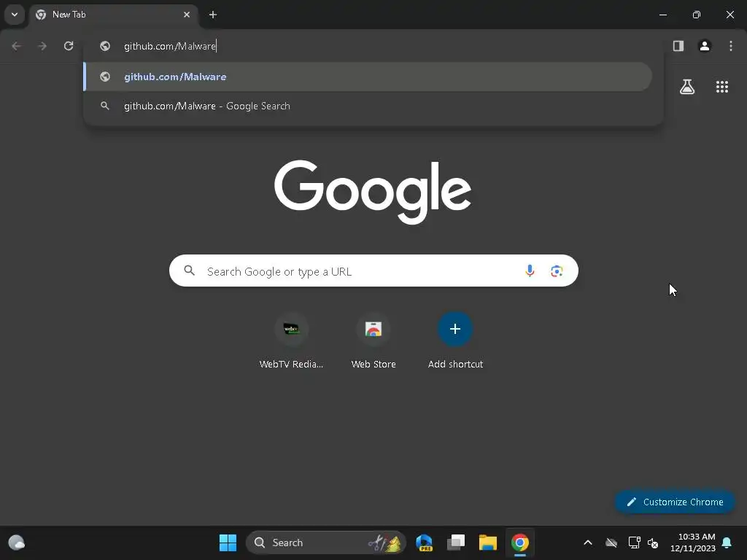
Task: Click the OneDrive cloud tray icon
Action: click(611, 542)
